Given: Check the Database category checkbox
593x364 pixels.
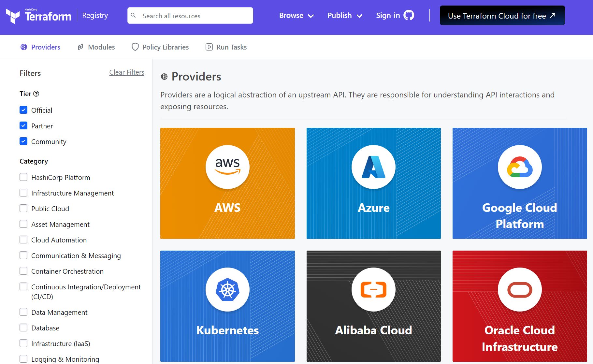Looking at the screenshot, I should coord(23,328).
